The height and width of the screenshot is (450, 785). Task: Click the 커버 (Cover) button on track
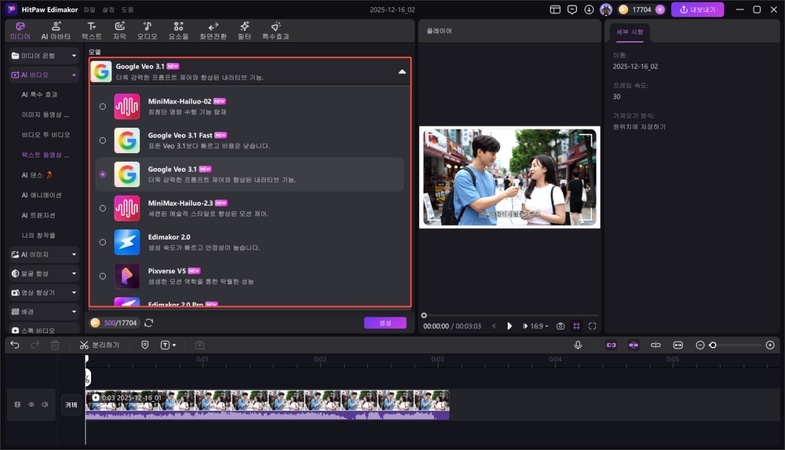(x=72, y=404)
